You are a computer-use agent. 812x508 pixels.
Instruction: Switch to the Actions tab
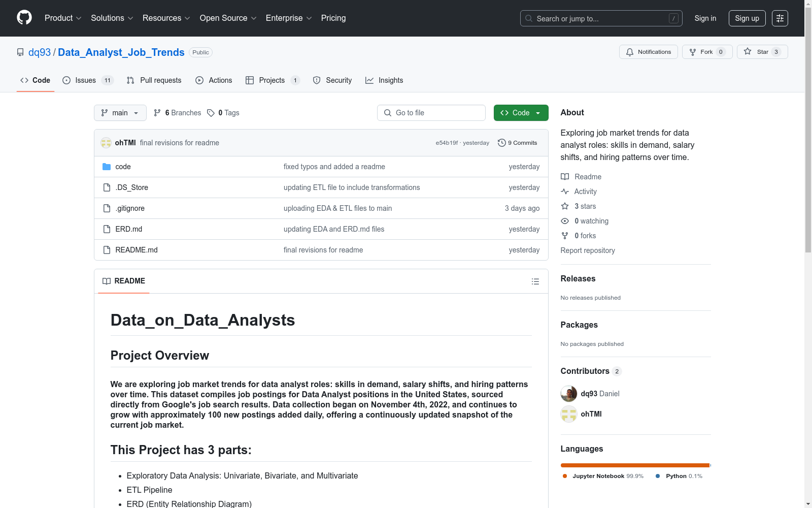214,80
